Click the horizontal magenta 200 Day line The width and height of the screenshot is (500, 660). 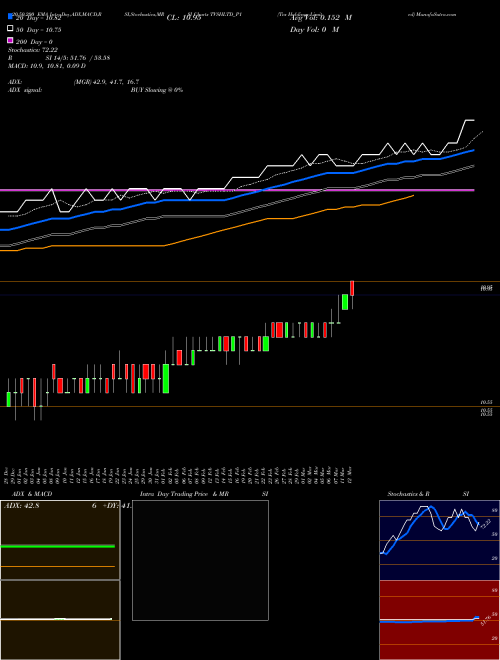(x=237, y=190)
